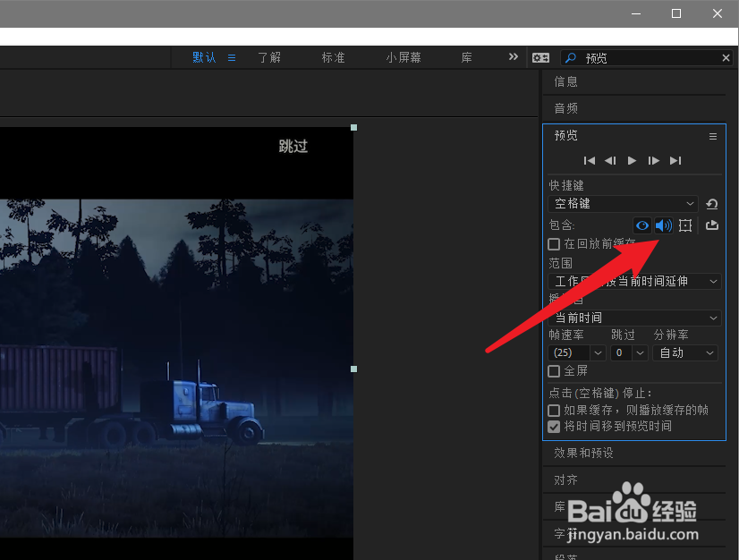Switch to the 库 workspace tab
The width and height of the screenshot is (739, 560).
click(x=467, y=57)
